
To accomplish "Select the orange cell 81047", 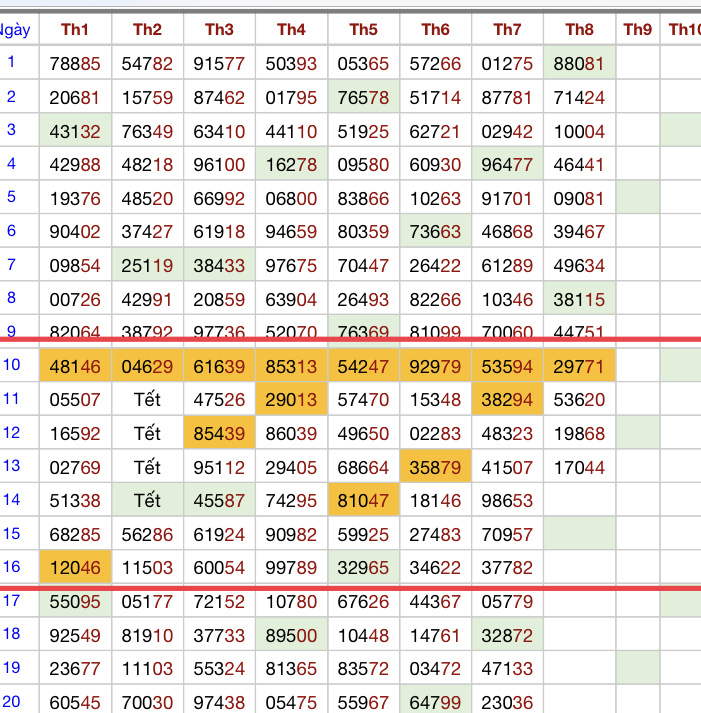I will (363, 501).
